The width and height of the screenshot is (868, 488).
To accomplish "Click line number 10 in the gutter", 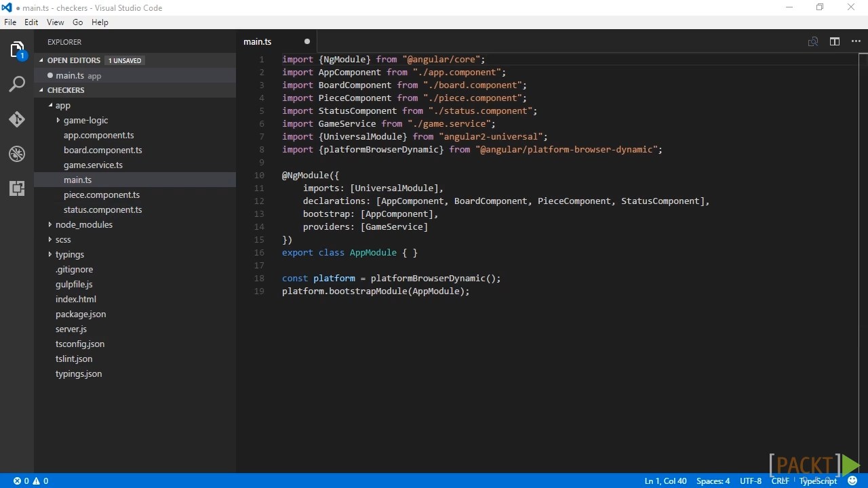I will [259, 175].
